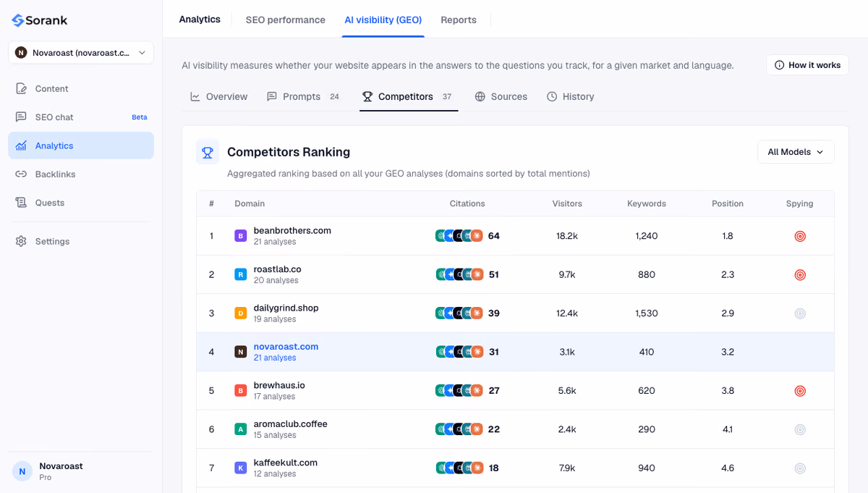The image size is (868, 493).
Task: Click the 4.6 position value for kaffeekult.com
Action: point(728,468)
